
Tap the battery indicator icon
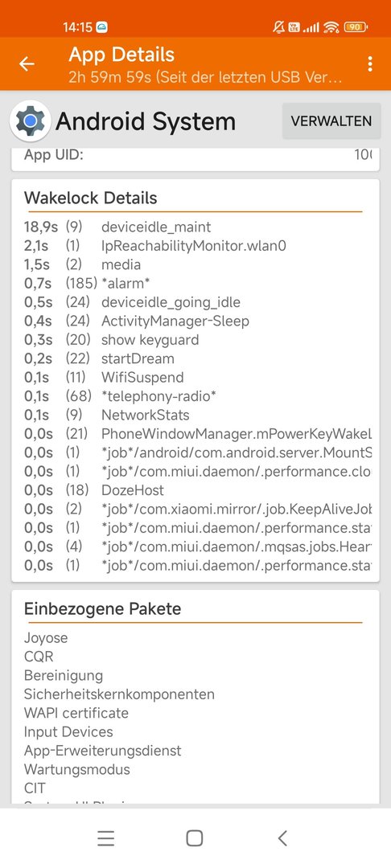[x=356, y=27]
